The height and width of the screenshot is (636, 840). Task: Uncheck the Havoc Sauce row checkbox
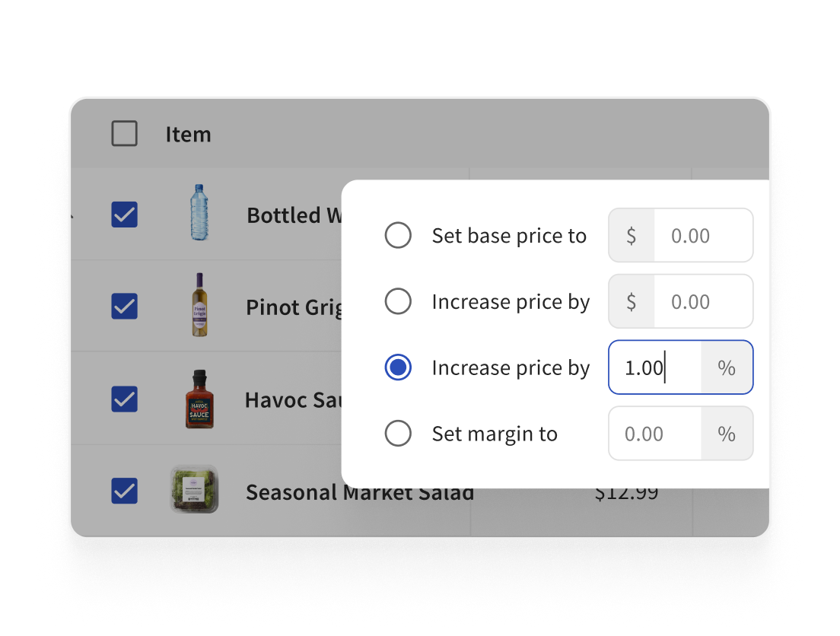124,399
